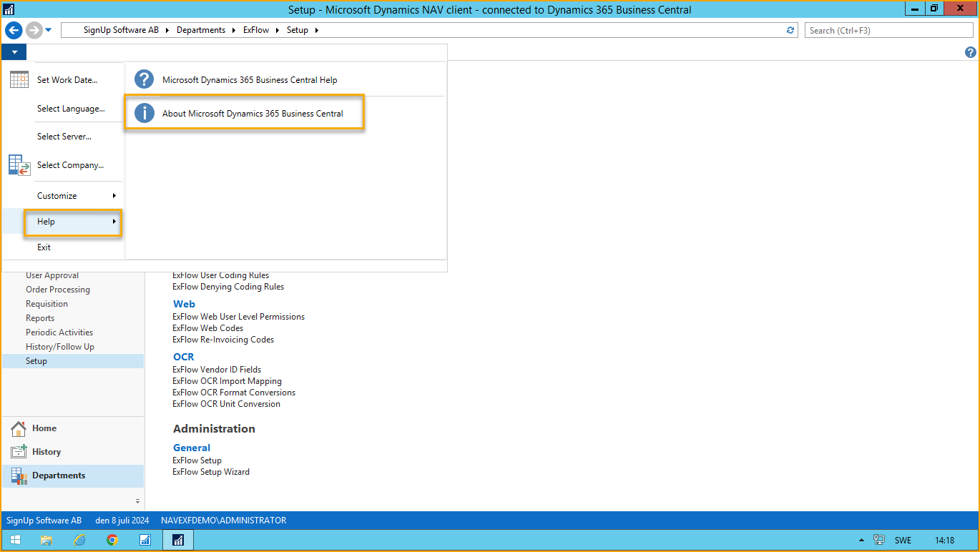Open Business Central Help via the question mark icon
The height and width of the screenshot is (552, 980).
pos(144,79)
